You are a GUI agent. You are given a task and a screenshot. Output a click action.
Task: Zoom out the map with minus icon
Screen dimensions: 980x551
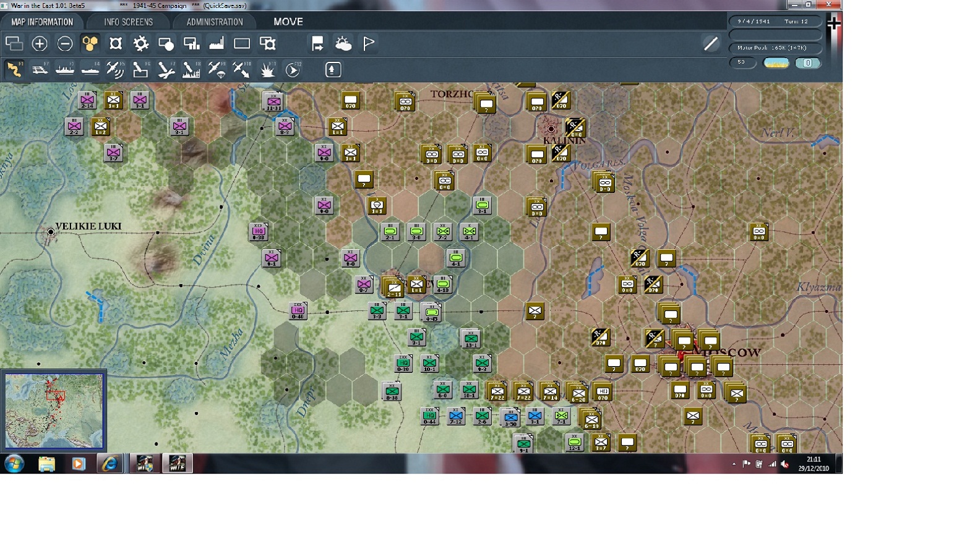click(x=65, y=43)
